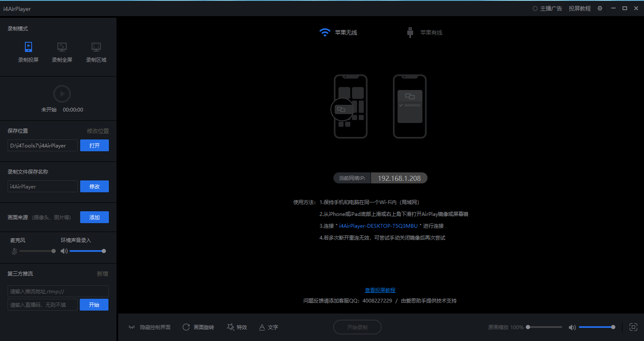This screenshot has width=644, height=341.
Task: Open the 特效 effects star icon
Action: [x=230, y=327]
